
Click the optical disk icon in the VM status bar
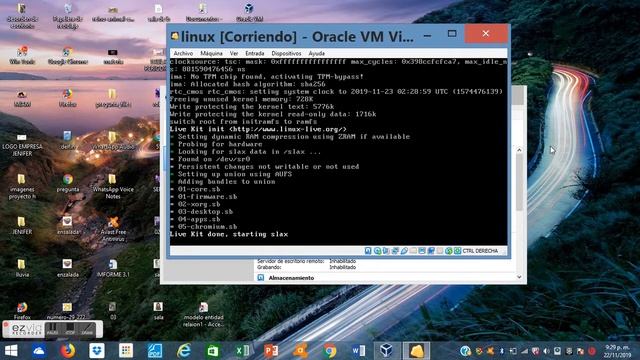[x=378, y=251]
